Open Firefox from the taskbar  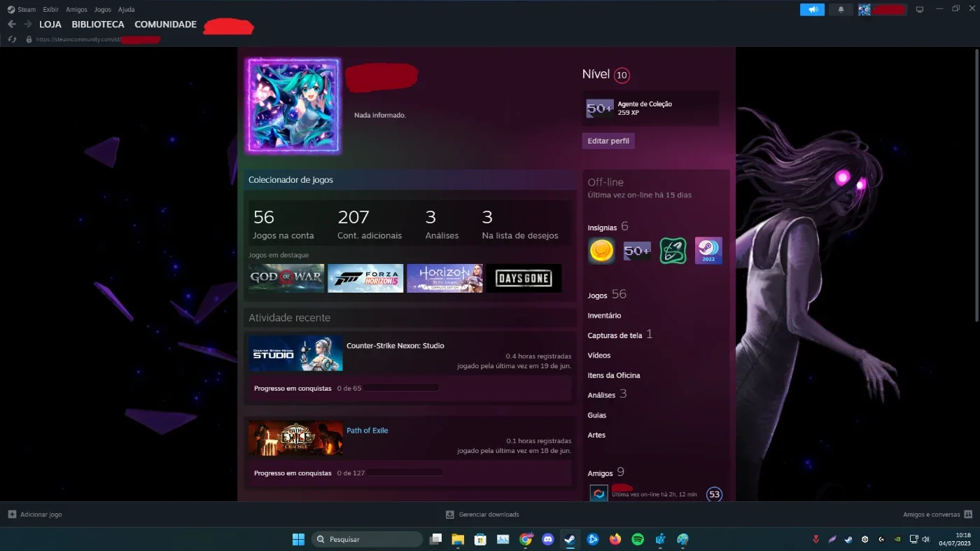click(615, 539)
